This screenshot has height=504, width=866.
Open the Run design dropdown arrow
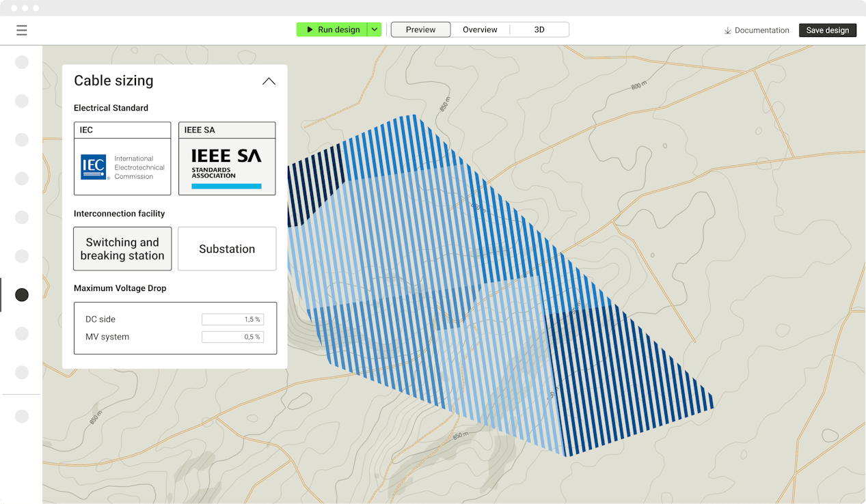[x=374, y=30]
